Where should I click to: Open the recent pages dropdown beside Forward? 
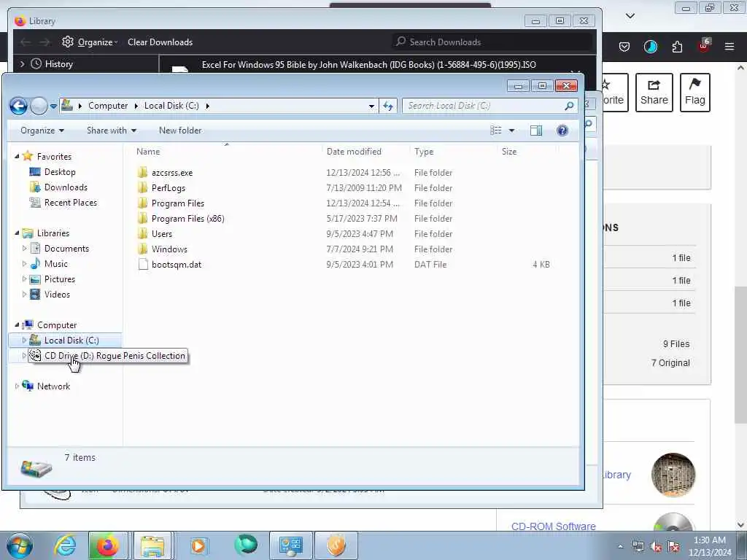pos(53,106)
